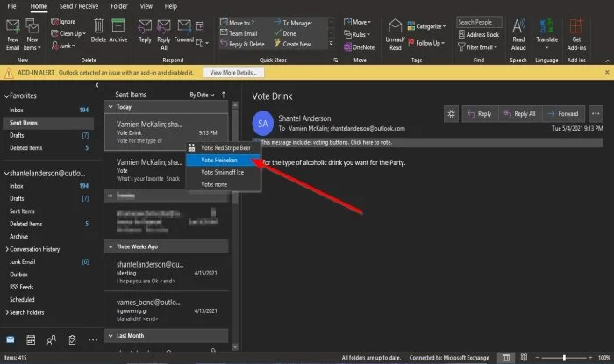Screen dimensions: 614x364
Task: Toggle the Unread/Read status
Action: [x=395, y=35]
